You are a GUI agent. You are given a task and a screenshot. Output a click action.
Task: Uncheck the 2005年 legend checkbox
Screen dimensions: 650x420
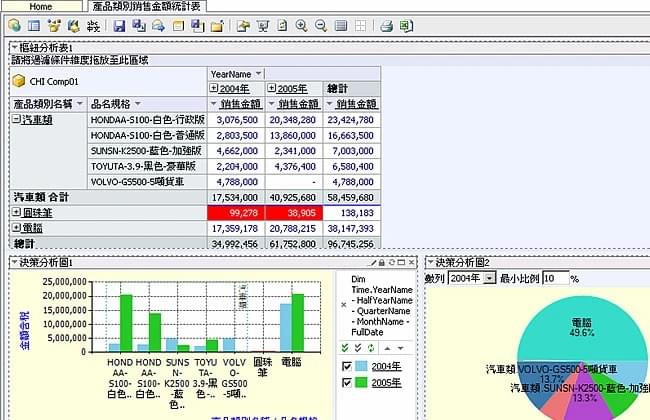point(347,382)
